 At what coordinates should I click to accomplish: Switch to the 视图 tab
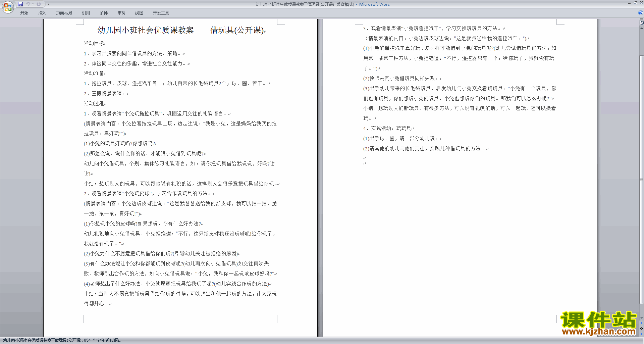point(139,13)
